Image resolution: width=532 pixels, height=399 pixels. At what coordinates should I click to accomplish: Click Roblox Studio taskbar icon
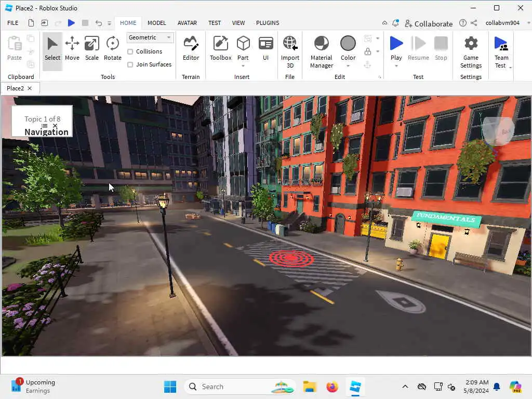[355, 387]
